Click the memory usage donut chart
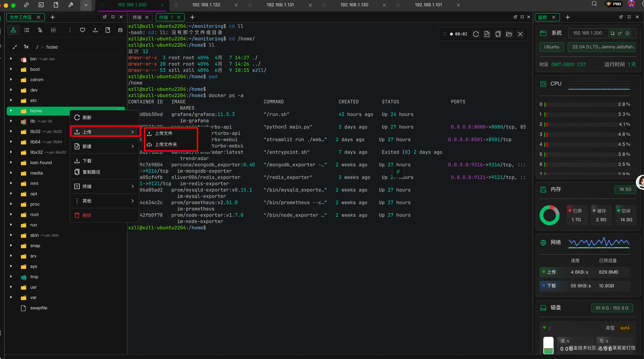 [x=550, y=215]
